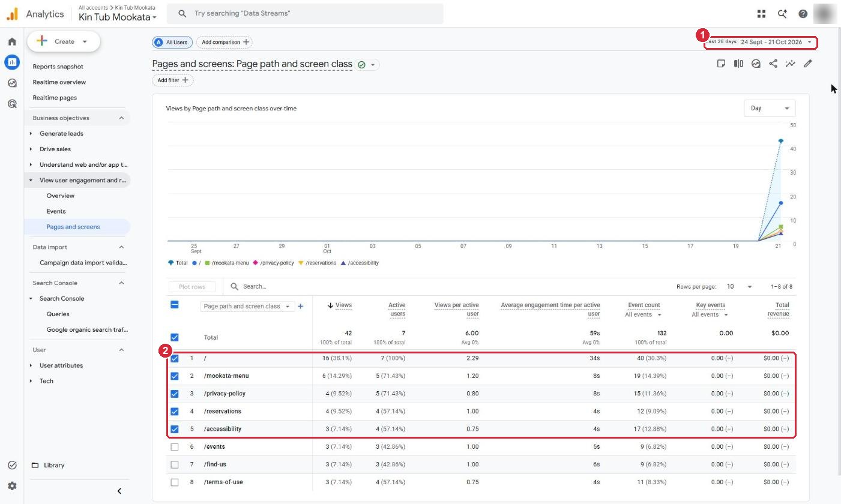The width and height of the screenshot is (841, 504).
Task: Click the Customize report pencil icon
Action: point(808,64)
